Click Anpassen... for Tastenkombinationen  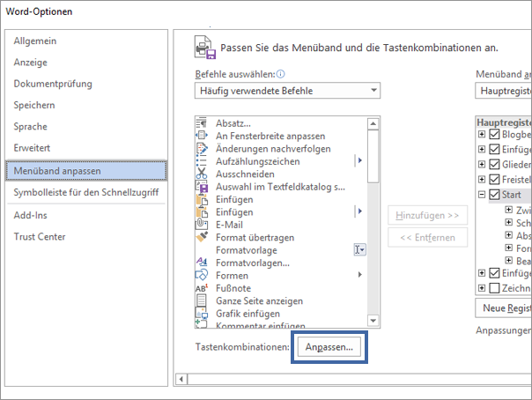329,347
